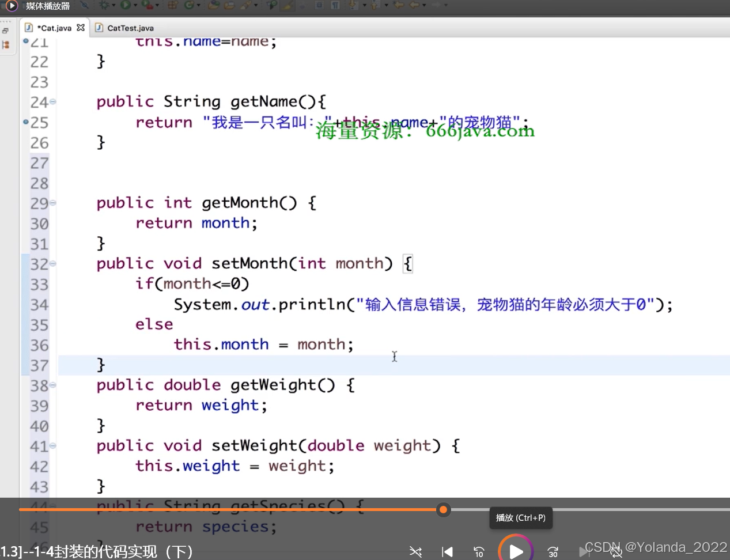Screen dimensions: 730x560
Task: Click the 'return weight;' statement
Action: (201, 406)
